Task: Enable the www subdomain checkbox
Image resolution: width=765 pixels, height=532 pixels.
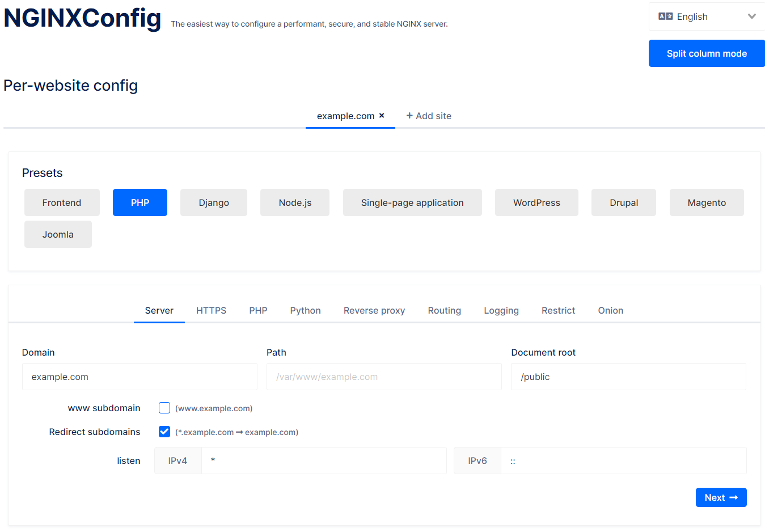Action: point(164,407)
